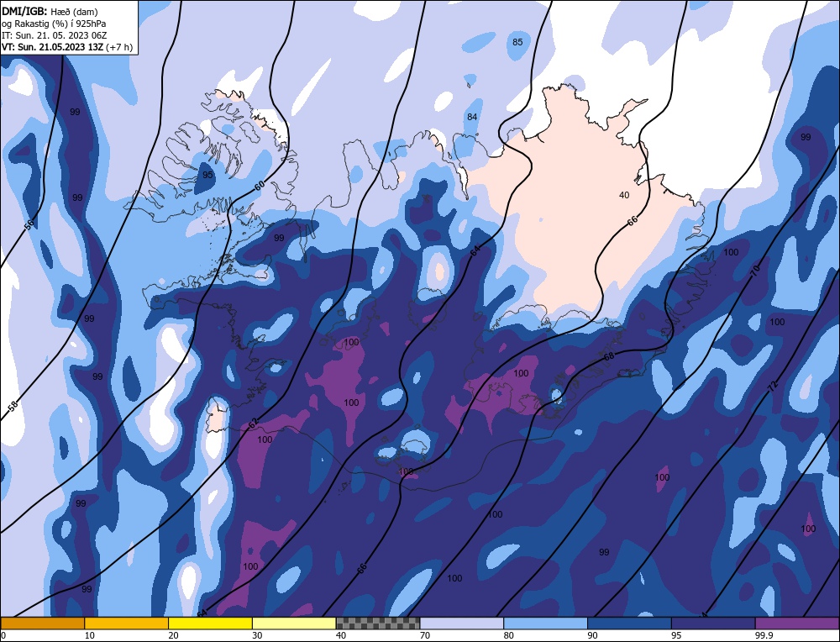Image resolution: width=840 pixels, height=642 pixels.
Task: Click the light blue 80–90 legend swatch
Action: click(545, 623)
